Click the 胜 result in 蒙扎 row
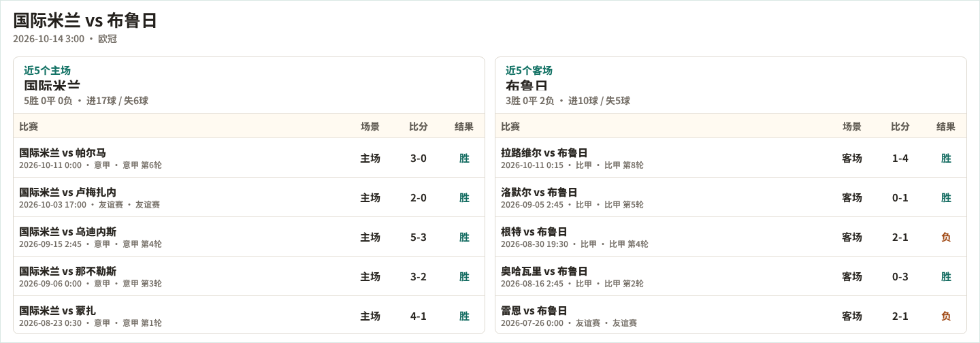The width and height of the screenshot is (980, 343). tap(464, 316)
